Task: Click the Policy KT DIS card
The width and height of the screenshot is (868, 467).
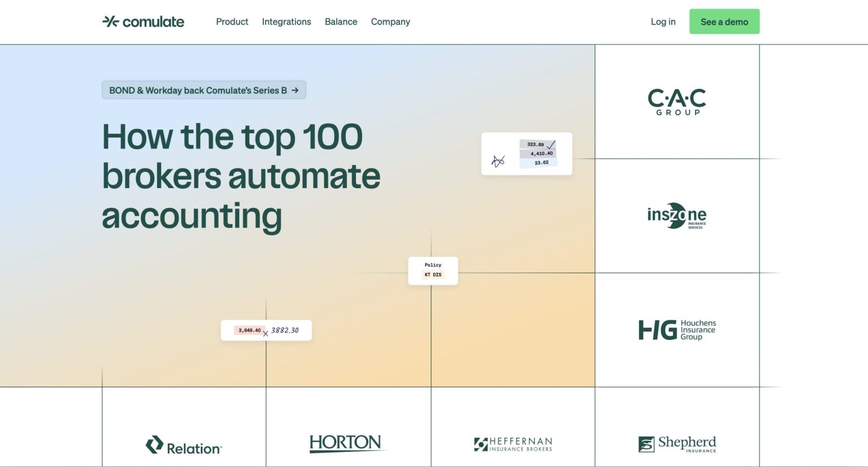Action: point(433,270)
